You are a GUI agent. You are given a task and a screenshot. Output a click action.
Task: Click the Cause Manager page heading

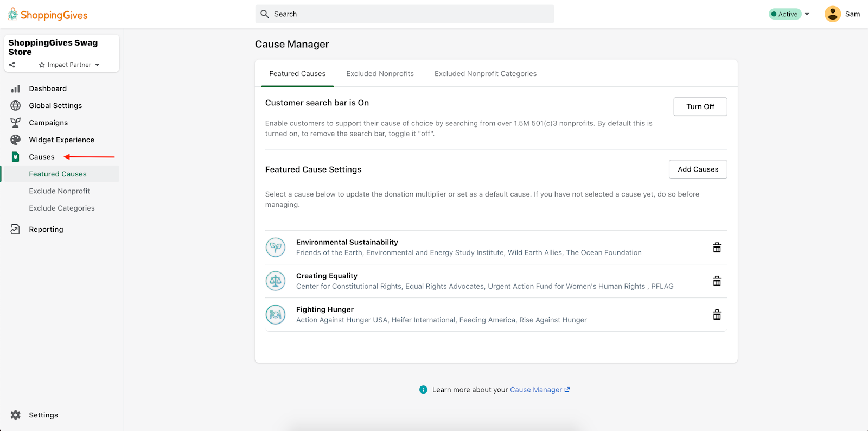(292, 45)
